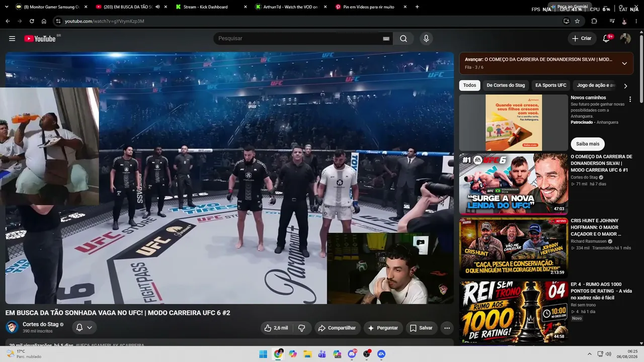Select the EA Sports UFC chip
This screenshot has height=362, width=644.
550,85
